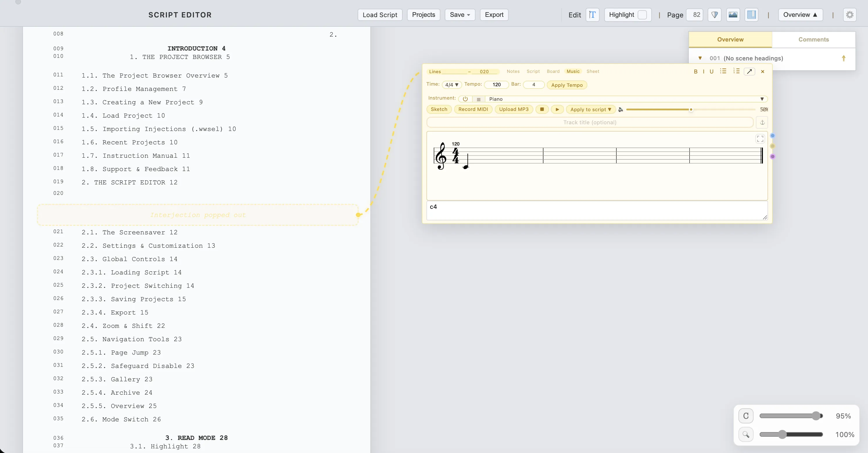The height and width of the screenshot is (453, 868).
Task: Click the instrument list menu icon
Action: [x=478, y=99]
